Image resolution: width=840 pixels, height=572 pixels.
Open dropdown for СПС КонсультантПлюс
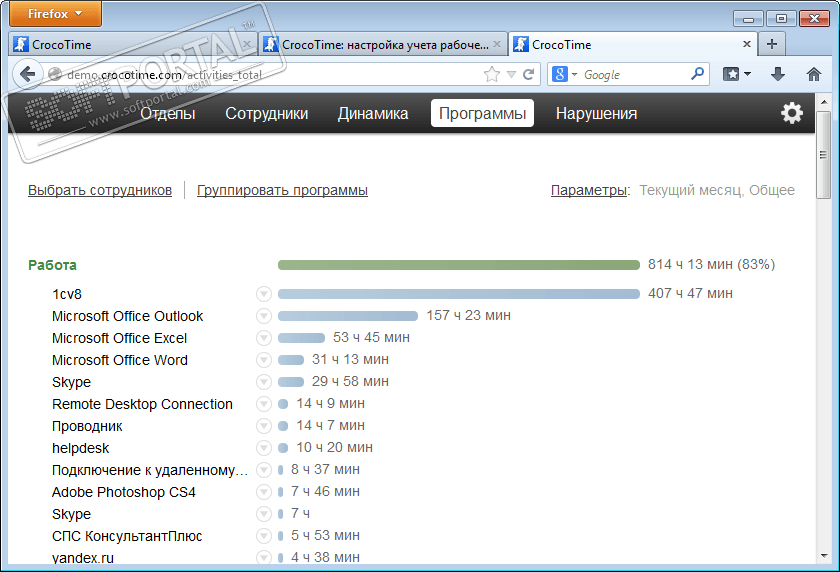coord(264,536)
